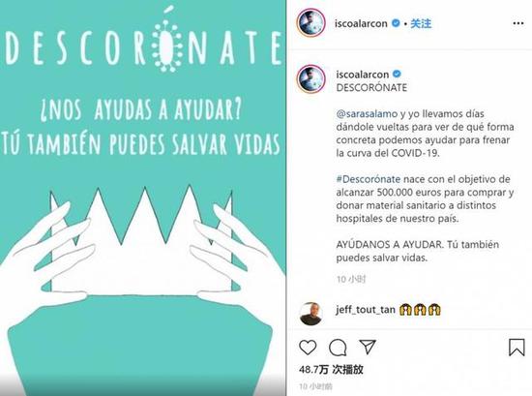
Task: Save post with bookmark icon
Action: pos(517,347)
